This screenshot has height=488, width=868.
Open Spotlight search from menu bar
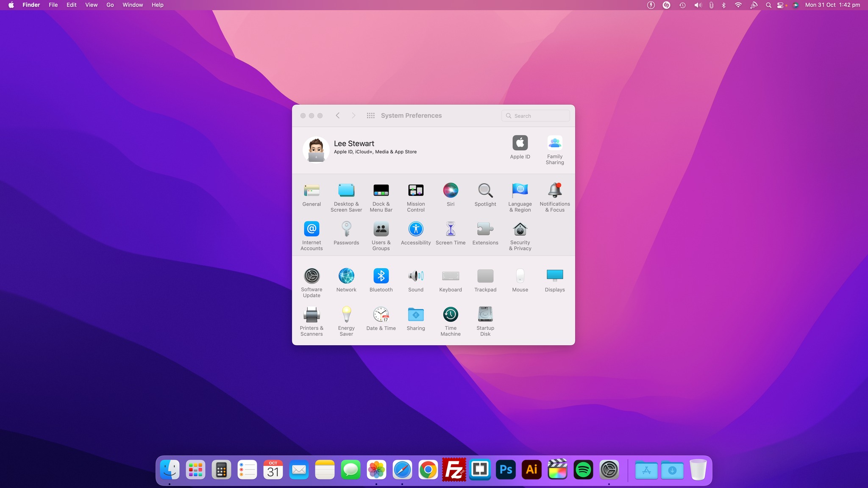(x=768, y=5)
